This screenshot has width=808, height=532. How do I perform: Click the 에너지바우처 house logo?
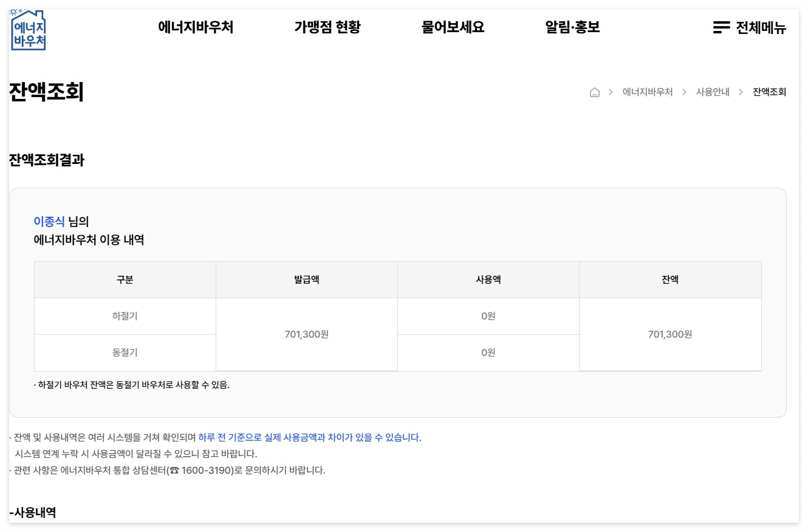[28, 30]
